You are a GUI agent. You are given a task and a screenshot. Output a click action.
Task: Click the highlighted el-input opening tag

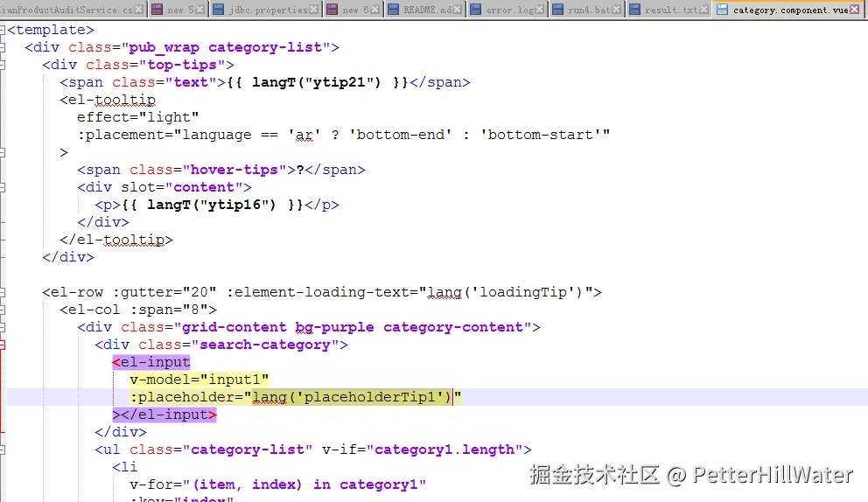151,363
